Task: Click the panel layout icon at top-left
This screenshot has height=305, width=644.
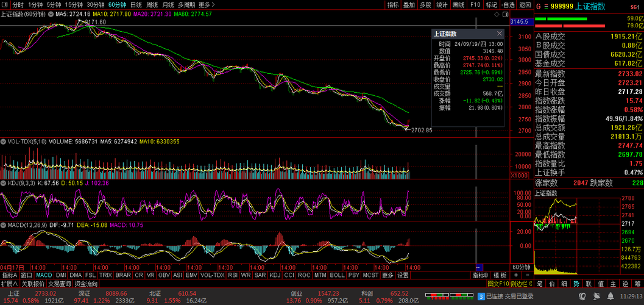Action: click(x=5, y=5)
